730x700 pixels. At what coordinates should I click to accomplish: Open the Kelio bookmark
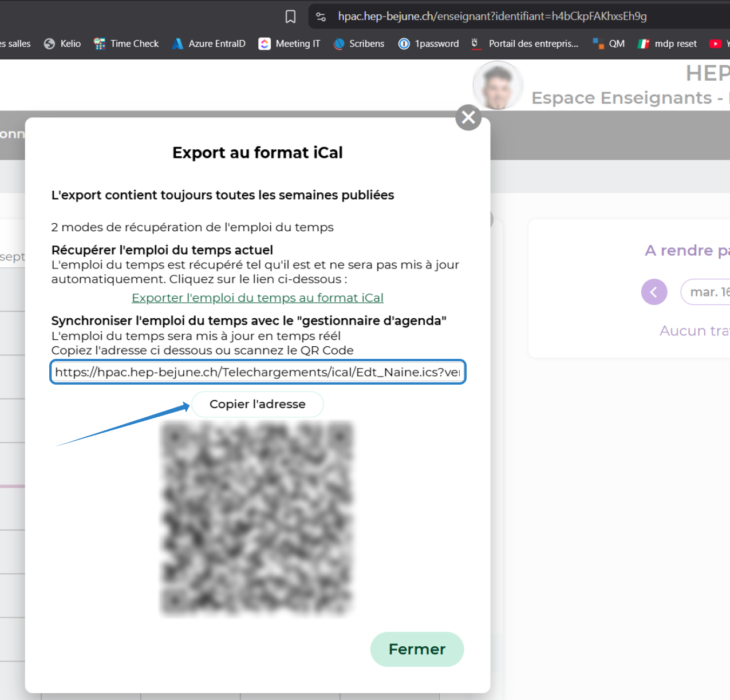62,43
